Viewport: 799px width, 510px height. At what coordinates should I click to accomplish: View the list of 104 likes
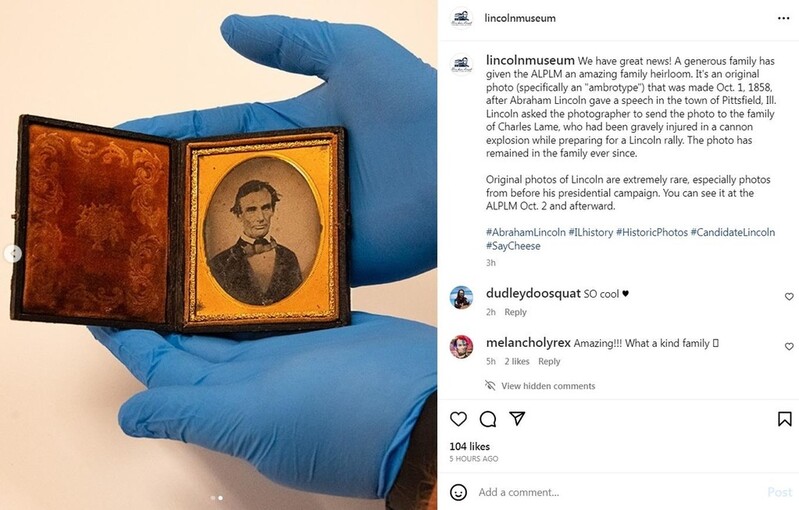(x=469, y=446)
